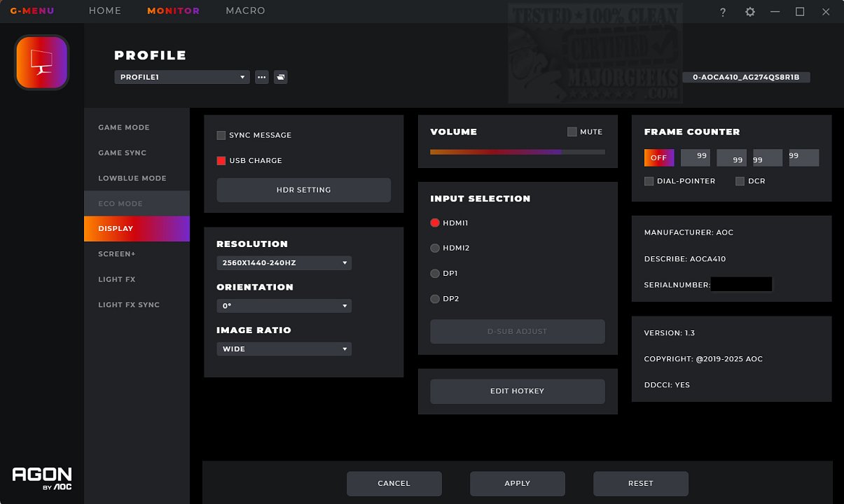Select the fifth Frame Counter position box

(x=804, y=157)
